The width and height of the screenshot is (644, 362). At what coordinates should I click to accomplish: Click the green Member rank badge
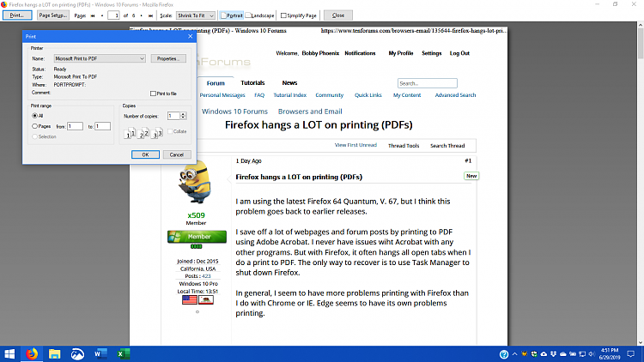pyautogui.click(x=197, y=237)
